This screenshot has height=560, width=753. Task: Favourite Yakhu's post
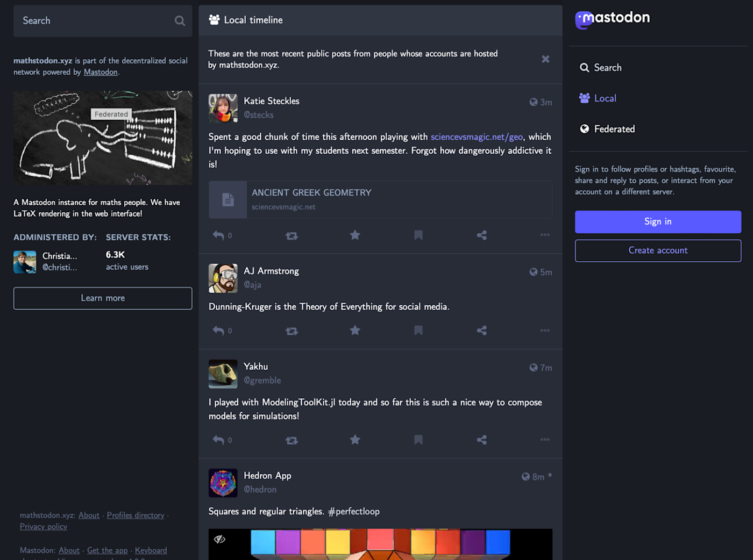pyautogui.click(x=355, y=440)
